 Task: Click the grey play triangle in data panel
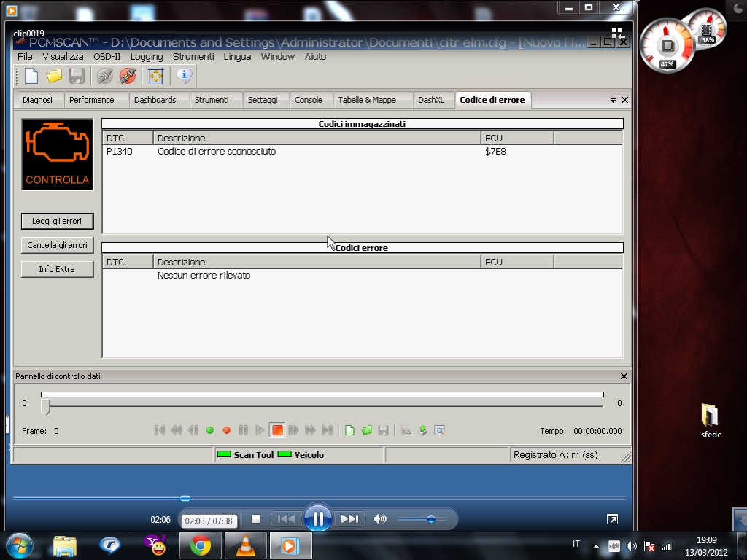pos(260,430)
